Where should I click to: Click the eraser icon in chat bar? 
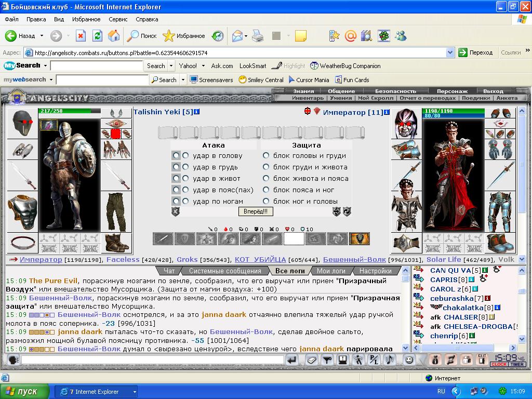point(312,360)
